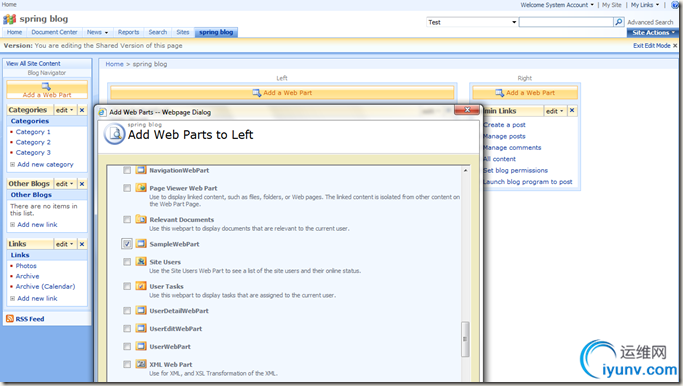
Task: Click the UserEditWebPart icon
Action: click(x=141, y=328)
